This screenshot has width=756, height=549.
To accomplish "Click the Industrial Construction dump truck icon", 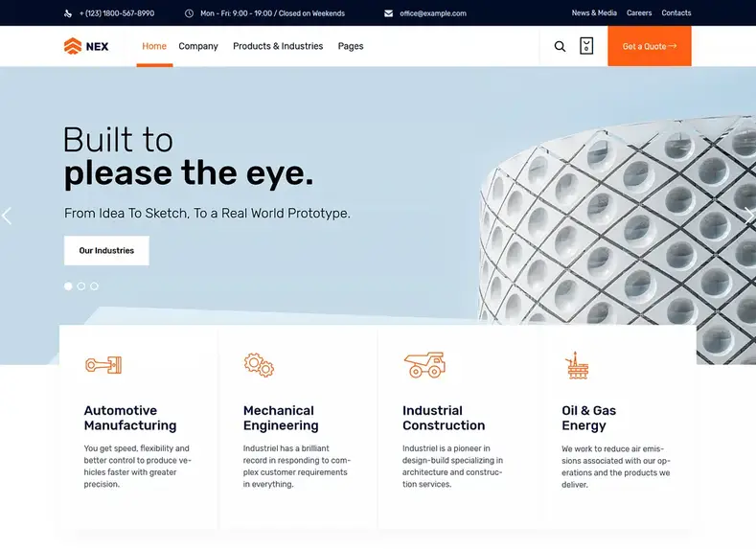I will (424, 365).
